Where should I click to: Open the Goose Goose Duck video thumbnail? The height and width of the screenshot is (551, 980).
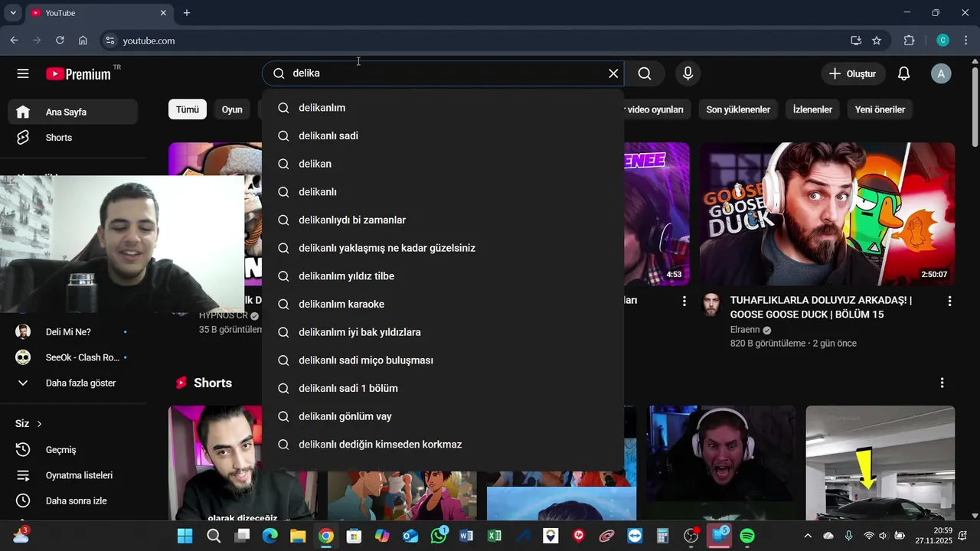[828, 214]
